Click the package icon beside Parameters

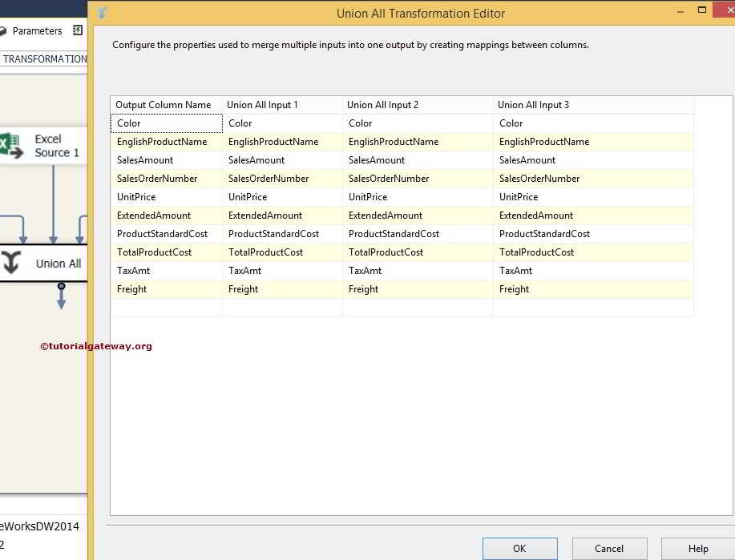pyautogui.click(x=5, y=30)
